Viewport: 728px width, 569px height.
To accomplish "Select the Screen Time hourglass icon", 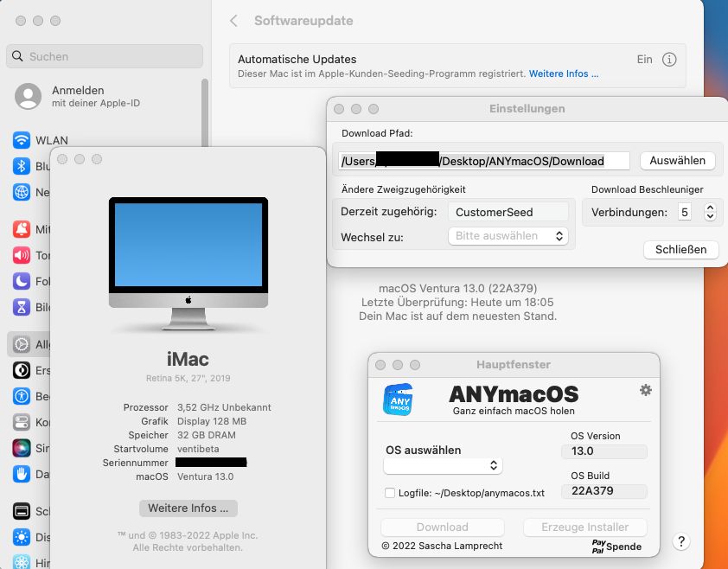I will 22,307.
